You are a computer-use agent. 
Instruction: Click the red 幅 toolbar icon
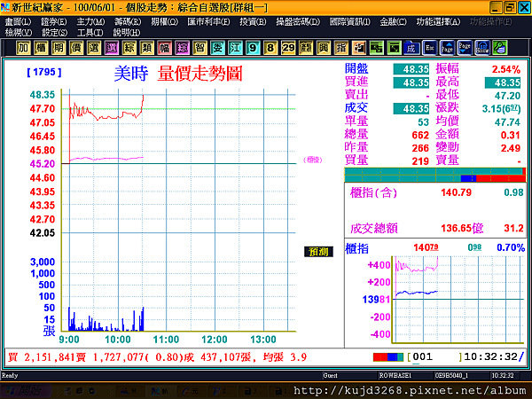[164, 48]
